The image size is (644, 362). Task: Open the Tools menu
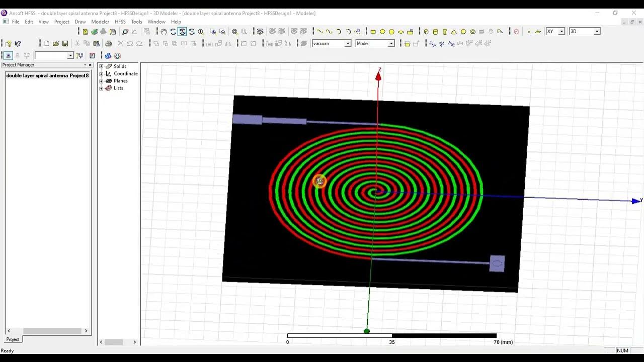click(137, 22)
